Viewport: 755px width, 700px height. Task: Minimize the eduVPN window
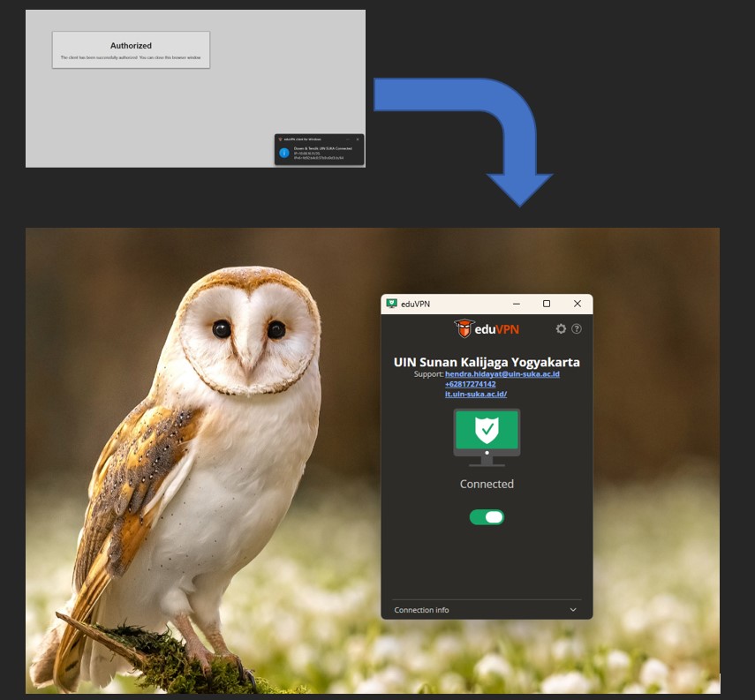pyautogui.click(x=517, y=304)
